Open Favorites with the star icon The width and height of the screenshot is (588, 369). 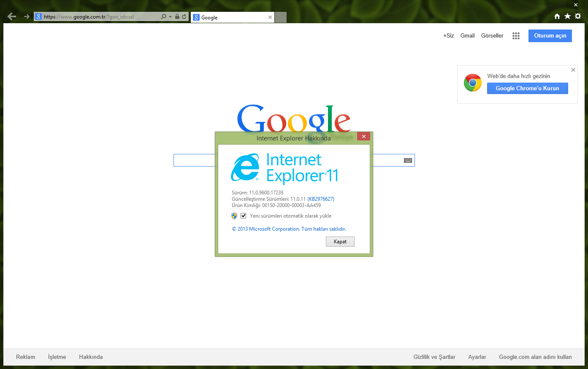(x=567, y=16)
